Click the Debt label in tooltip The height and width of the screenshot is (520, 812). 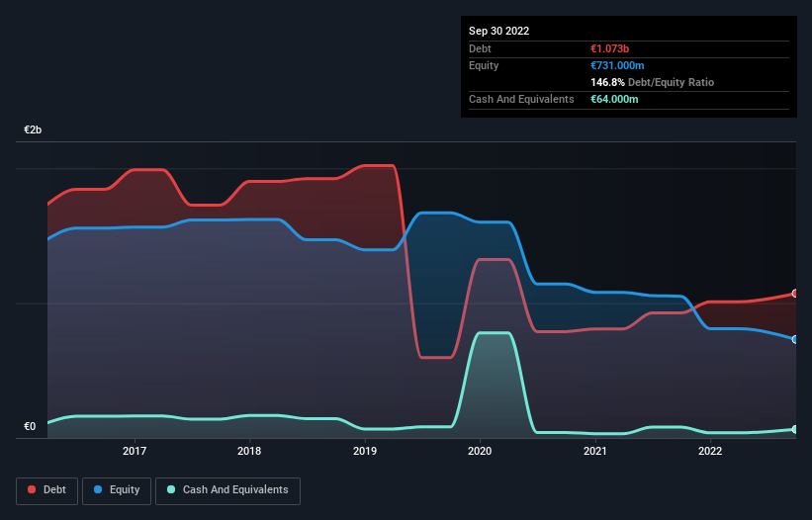(480, 48)
